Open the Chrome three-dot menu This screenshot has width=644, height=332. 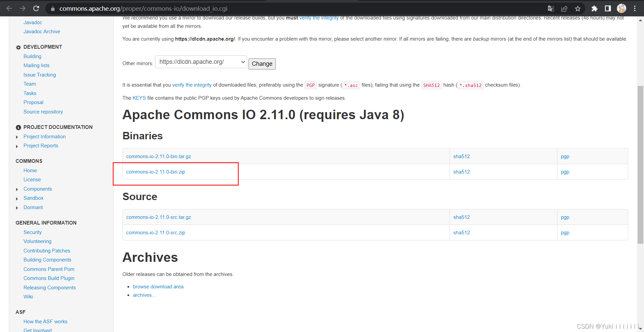[635, 8]
